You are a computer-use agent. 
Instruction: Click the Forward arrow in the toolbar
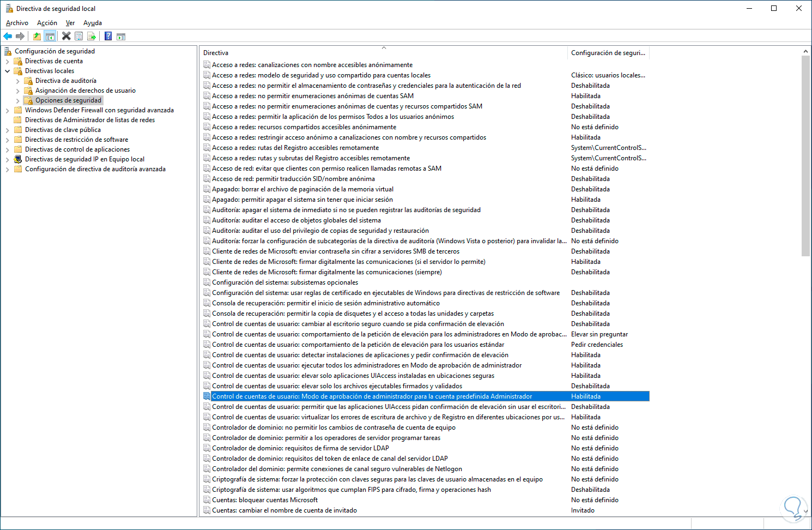20,37
